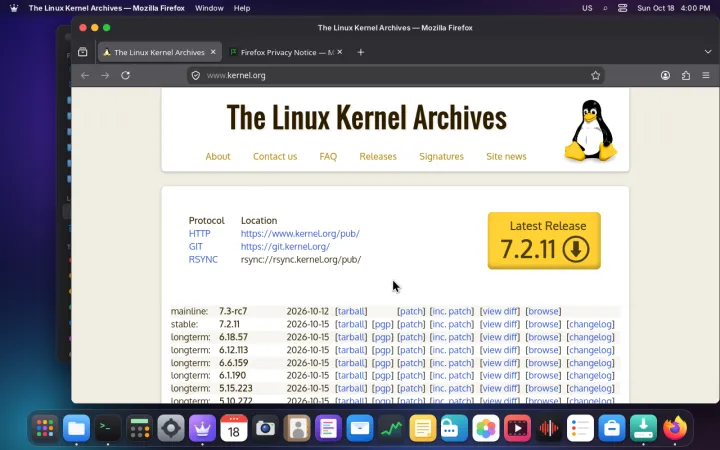Open the Window menu in the menu bar

(x=209, y=8)
